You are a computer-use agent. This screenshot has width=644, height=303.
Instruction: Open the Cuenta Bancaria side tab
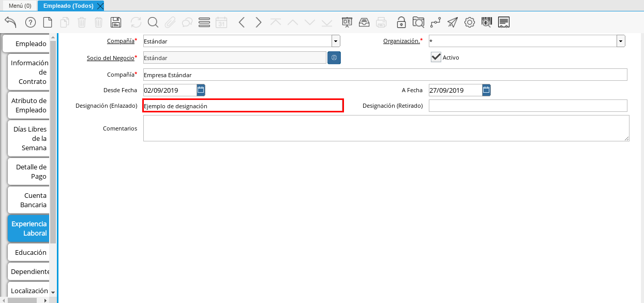point(28,200)
